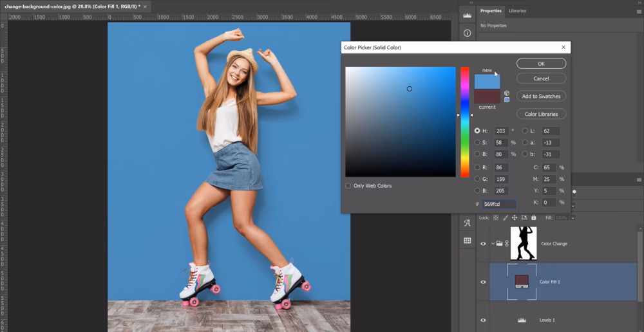Click the Color Change layer name text
The width and height of the screenshot is (644, 332).
[554, 243]
